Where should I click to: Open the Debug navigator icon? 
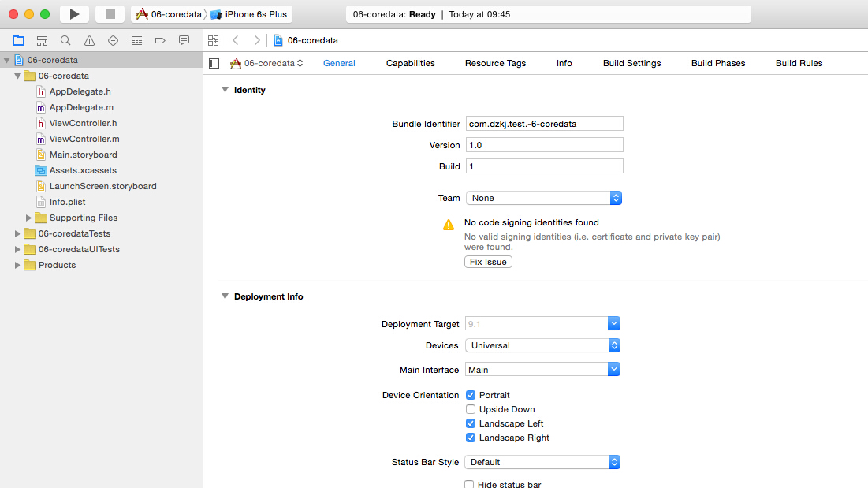pyautogui.click(x=136, y=40)
